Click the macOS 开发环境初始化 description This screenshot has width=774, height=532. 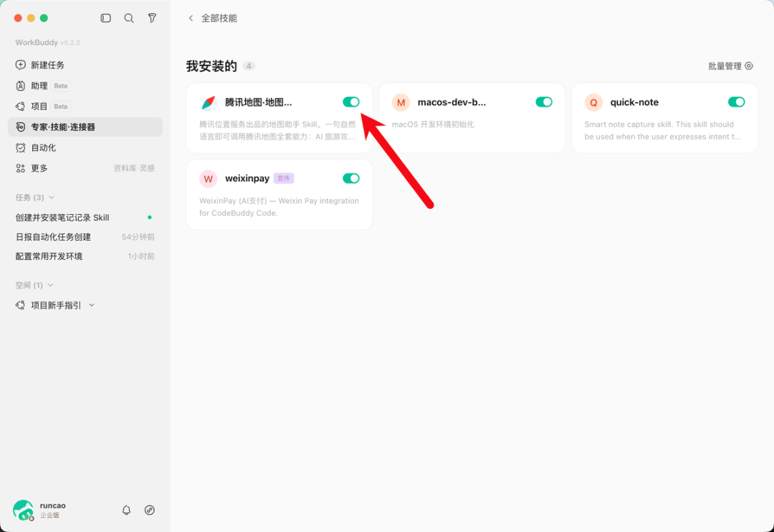point(433,125)
